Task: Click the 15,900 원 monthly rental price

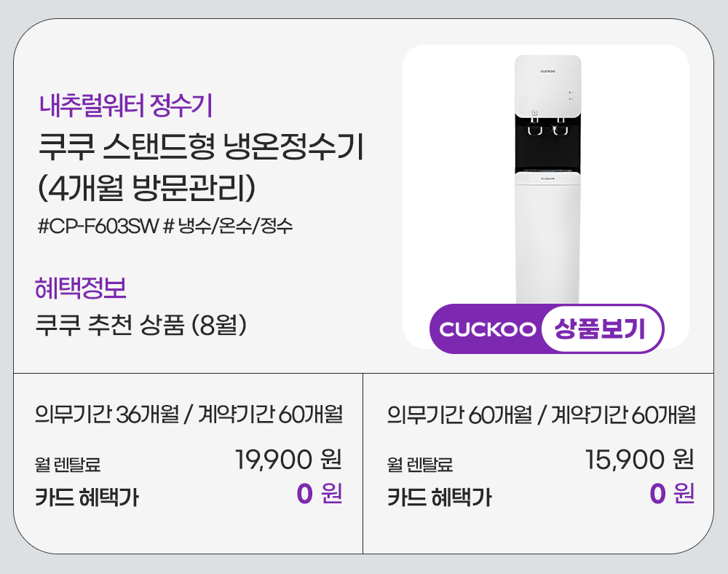Action: tap(639, 460)
